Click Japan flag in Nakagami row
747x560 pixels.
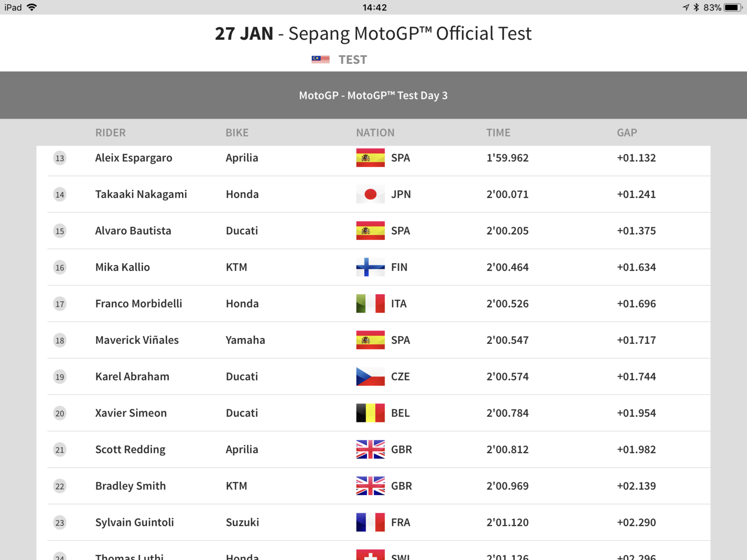370,194
